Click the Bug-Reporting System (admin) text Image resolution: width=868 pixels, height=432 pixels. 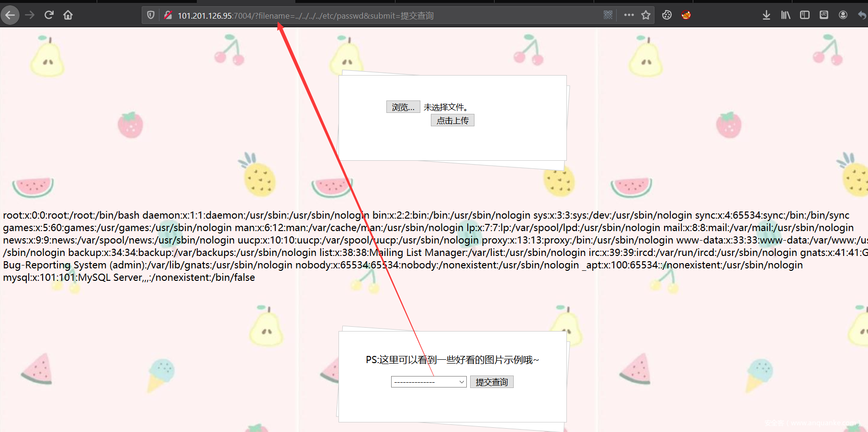(x=75, y=265)
